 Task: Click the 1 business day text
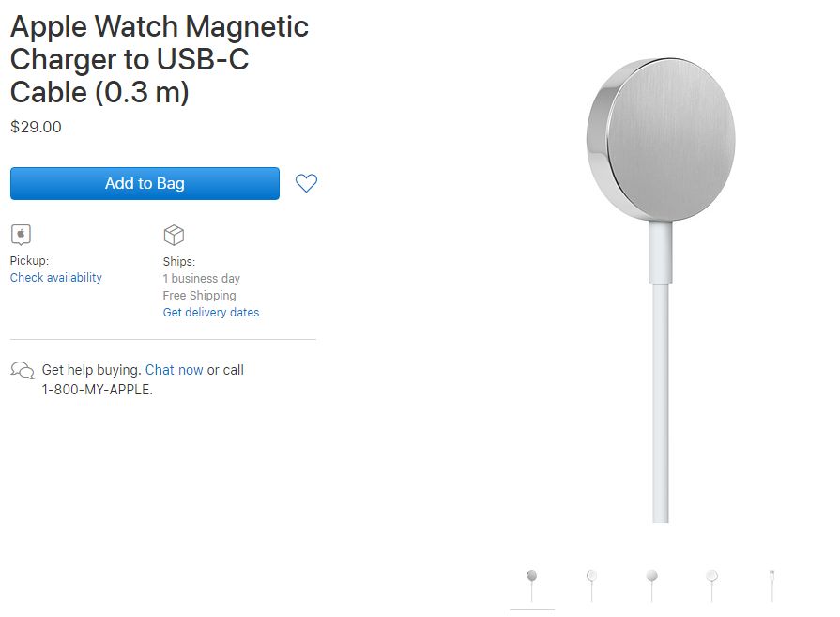pos(201,279)
